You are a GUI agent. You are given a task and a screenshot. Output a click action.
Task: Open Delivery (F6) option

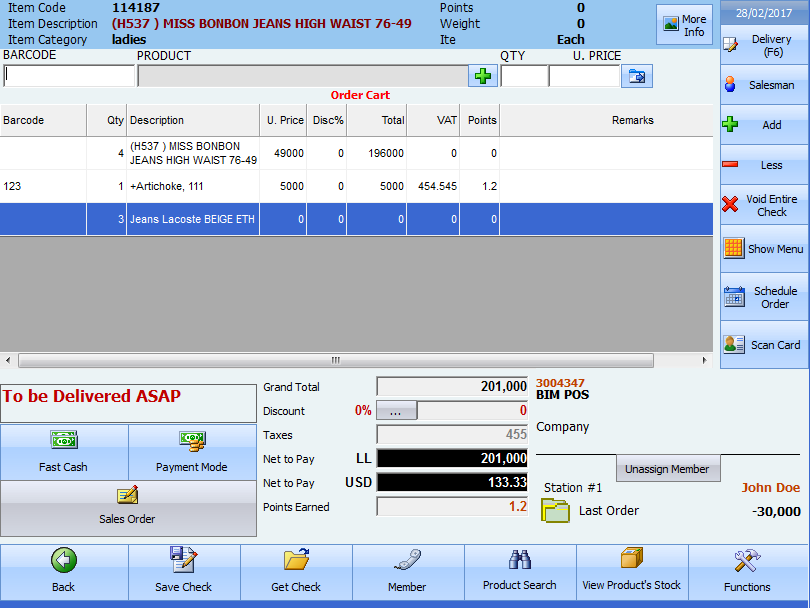coord(764,45)
